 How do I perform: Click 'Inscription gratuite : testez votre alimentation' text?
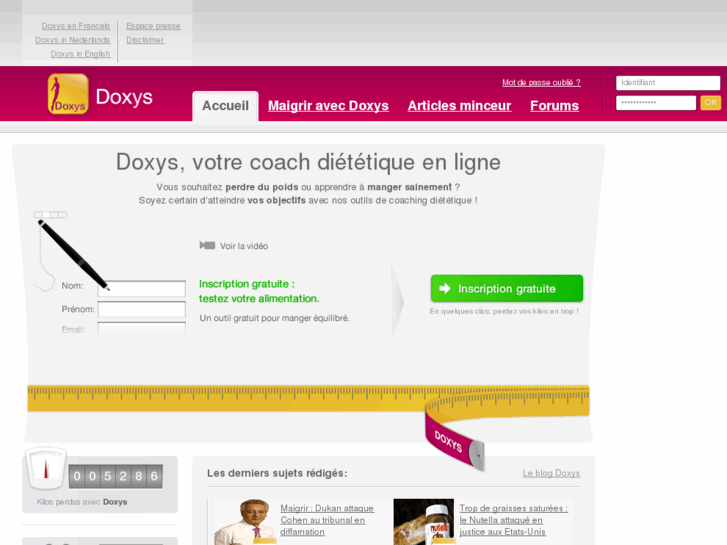point(259,291)
